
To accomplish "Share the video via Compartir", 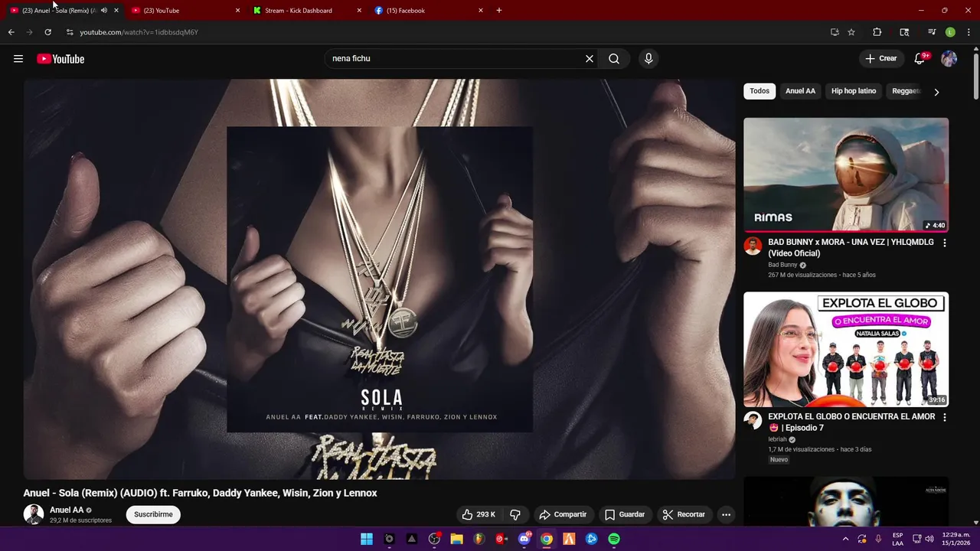I will click(x=563, y=514).
